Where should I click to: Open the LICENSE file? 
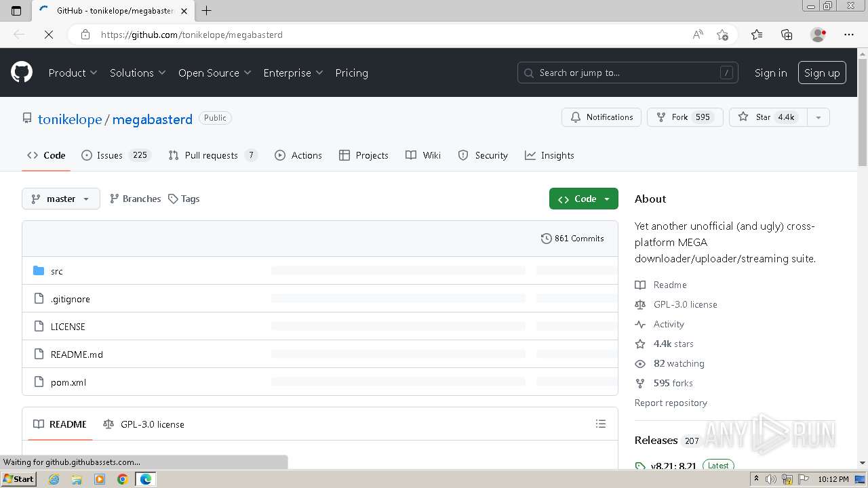click(x=68, y=327)
